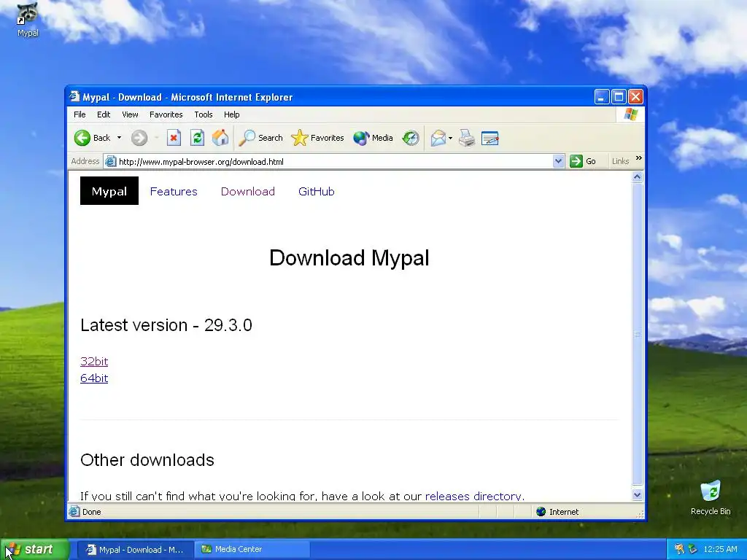Switch to Mypal - Download taskbar button
747x560 pixels.
click(135, 550)
